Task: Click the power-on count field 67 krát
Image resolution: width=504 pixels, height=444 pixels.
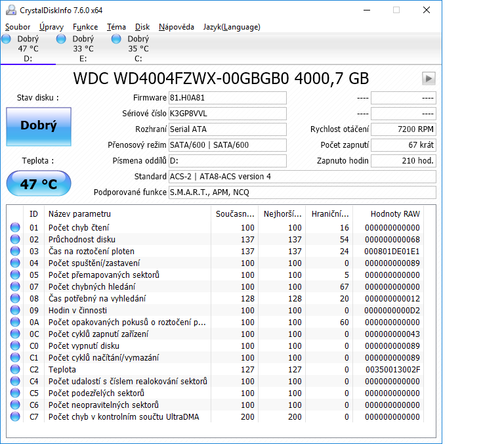Action: 404,145
